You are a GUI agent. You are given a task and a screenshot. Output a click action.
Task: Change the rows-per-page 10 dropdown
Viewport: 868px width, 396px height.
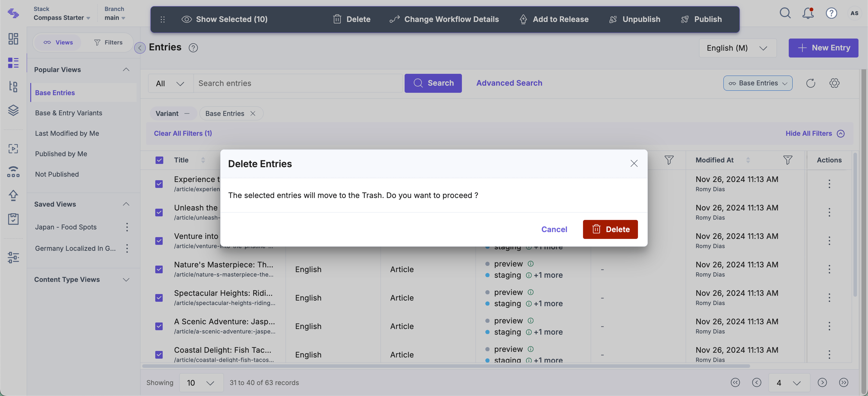[201, 382]
